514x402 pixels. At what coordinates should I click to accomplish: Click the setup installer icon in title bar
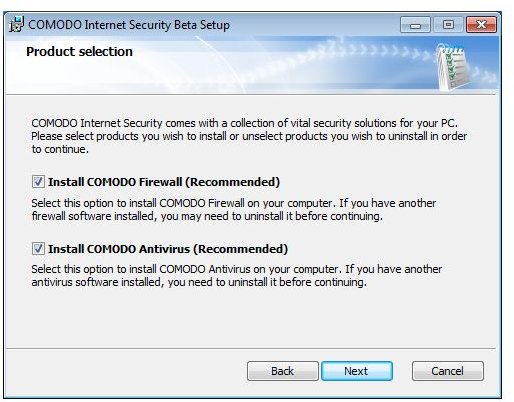coord(17,24)
